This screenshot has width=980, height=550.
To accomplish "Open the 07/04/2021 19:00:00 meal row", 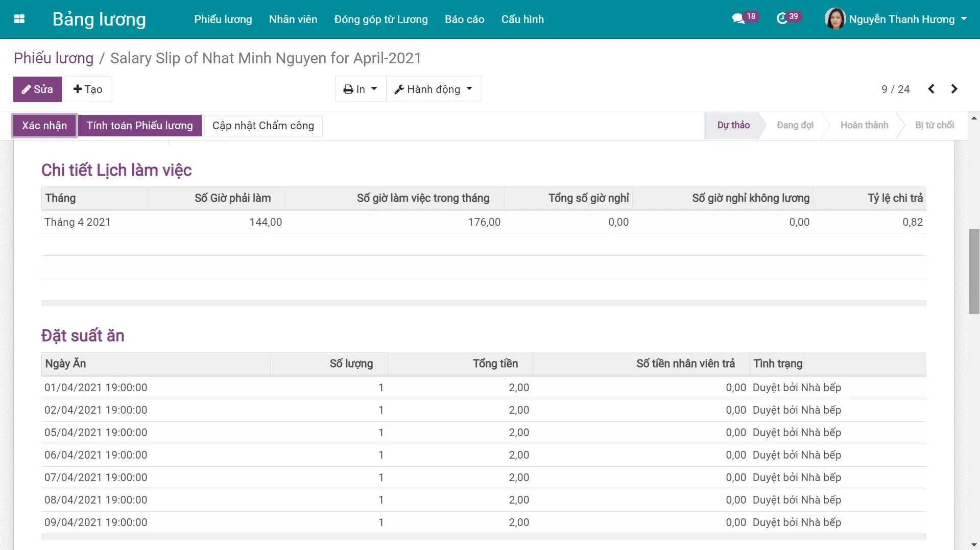I will 484,477.
